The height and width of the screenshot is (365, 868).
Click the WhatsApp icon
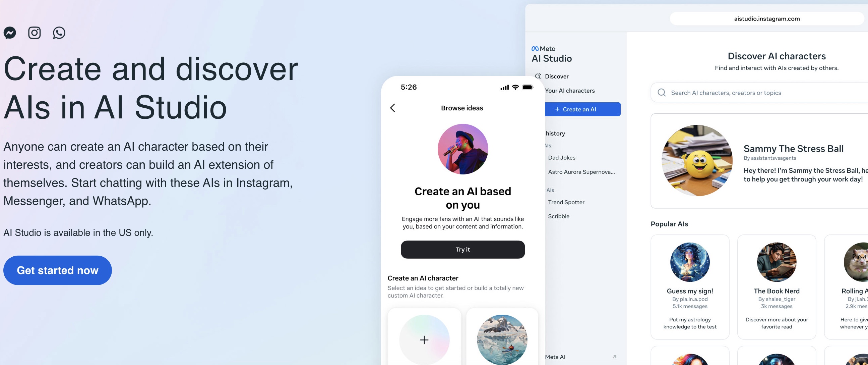(59, 32)
